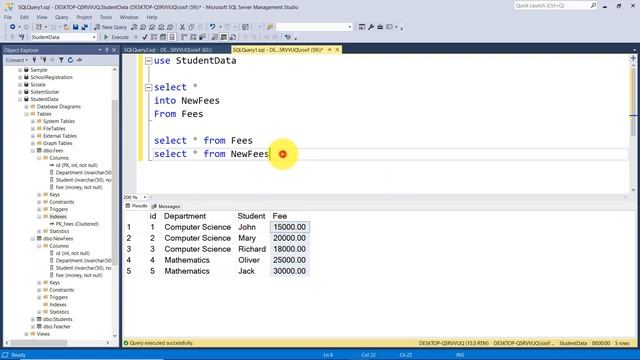Click the toolbox icon in top toolbar
Screen dimensions: 640x360
[380, 27]
